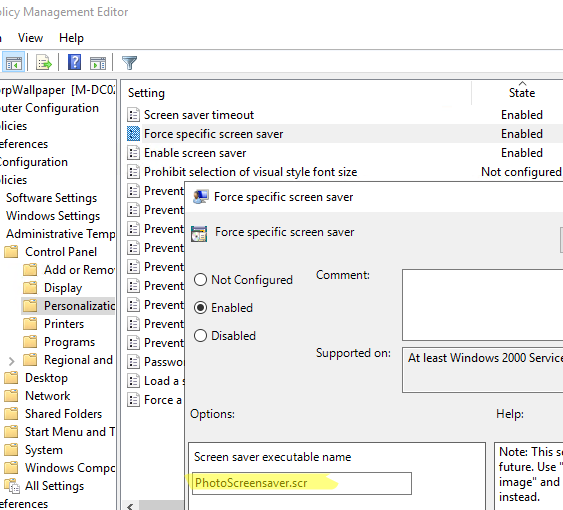Screen dimensions: 563x510
Task: Expand the Regional and Language folder
Action: (11, 361)
